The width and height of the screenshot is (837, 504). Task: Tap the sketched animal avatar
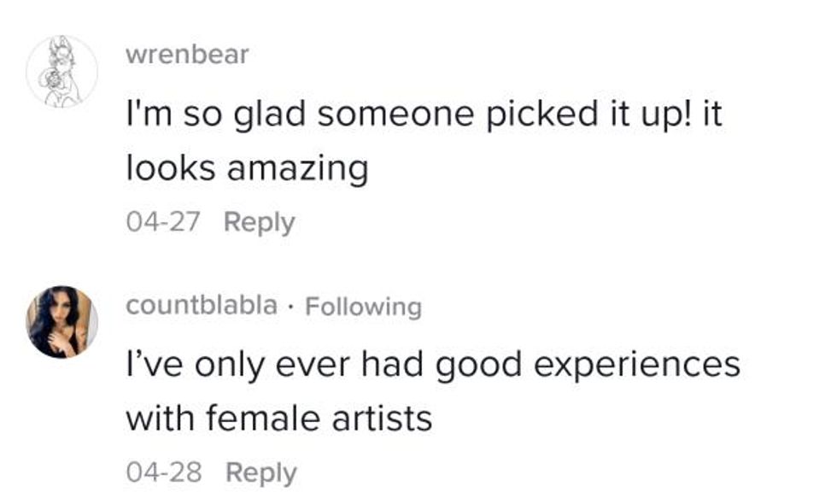coord(62,72)
